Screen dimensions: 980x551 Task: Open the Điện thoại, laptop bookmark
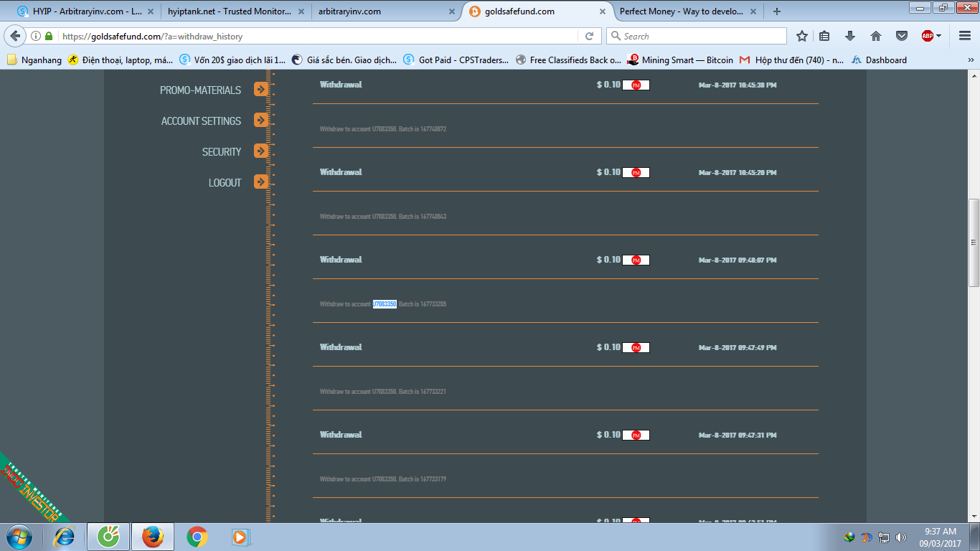coord(121,60)
